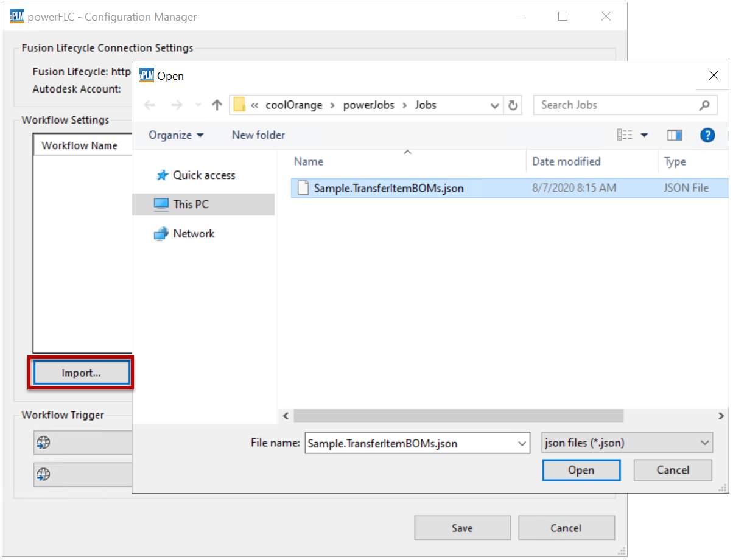Click New folder in toolbar
Screen dimensions: 733x560
pos(258,135)
